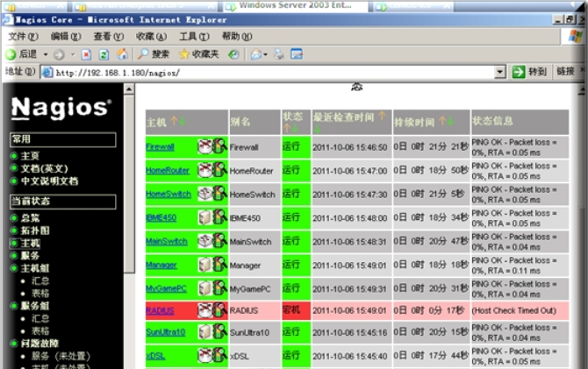Screen dimensions: 588x369
Task: Refresh the page with green arrows icon
Action: [104, 55]
